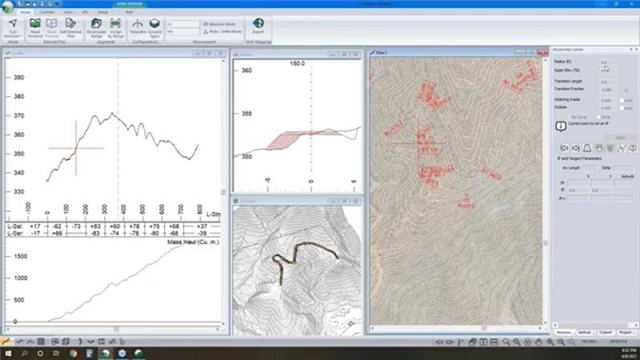Open the Ground Types icon
The width and height of the screenshot is (640, 360).
[x=155, y=24]
